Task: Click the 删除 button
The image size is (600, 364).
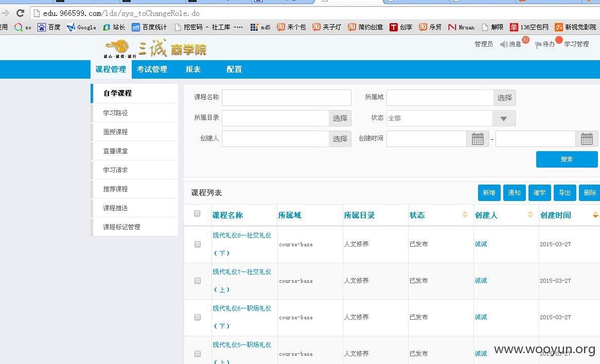Action: click(590, 192)
